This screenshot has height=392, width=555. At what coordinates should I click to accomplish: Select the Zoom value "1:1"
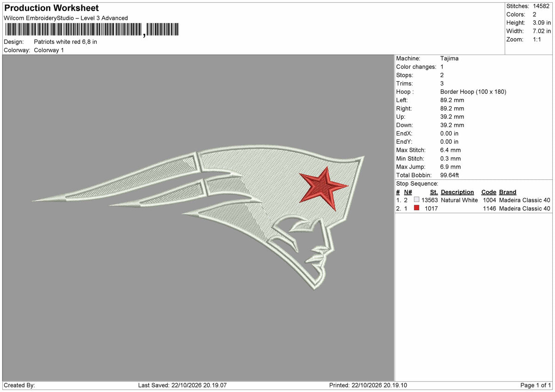(x=537, y=39)
